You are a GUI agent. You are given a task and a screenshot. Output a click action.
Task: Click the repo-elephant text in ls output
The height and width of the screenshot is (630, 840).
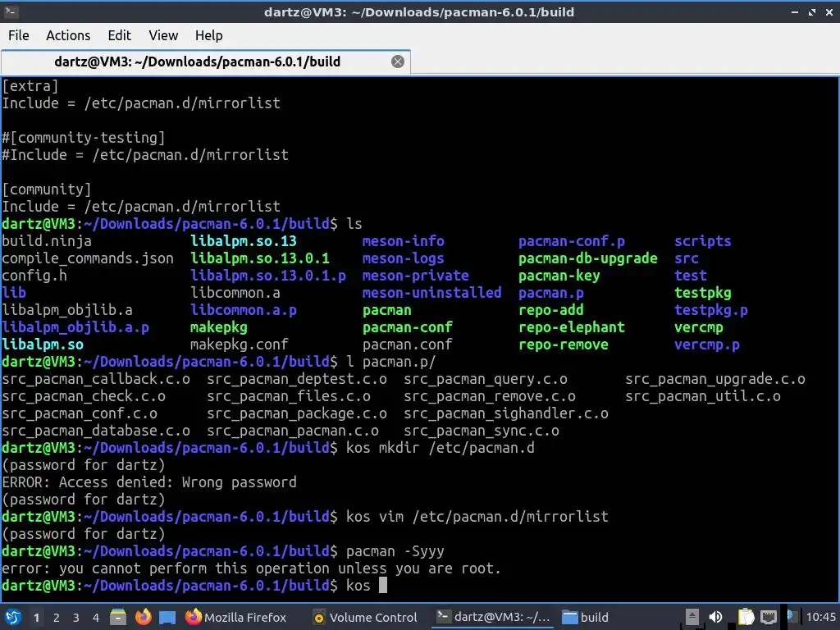pos(572,327)
